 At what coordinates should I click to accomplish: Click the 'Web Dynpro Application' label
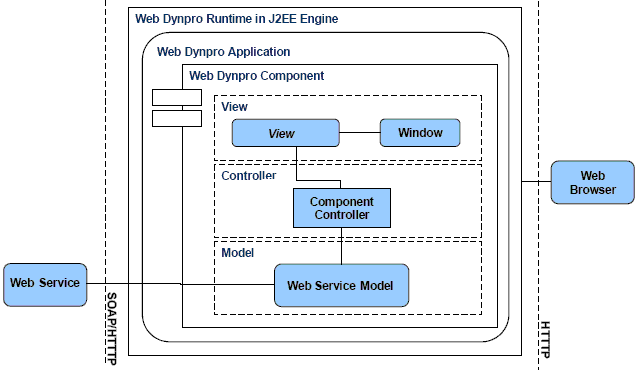coord(223,52)
